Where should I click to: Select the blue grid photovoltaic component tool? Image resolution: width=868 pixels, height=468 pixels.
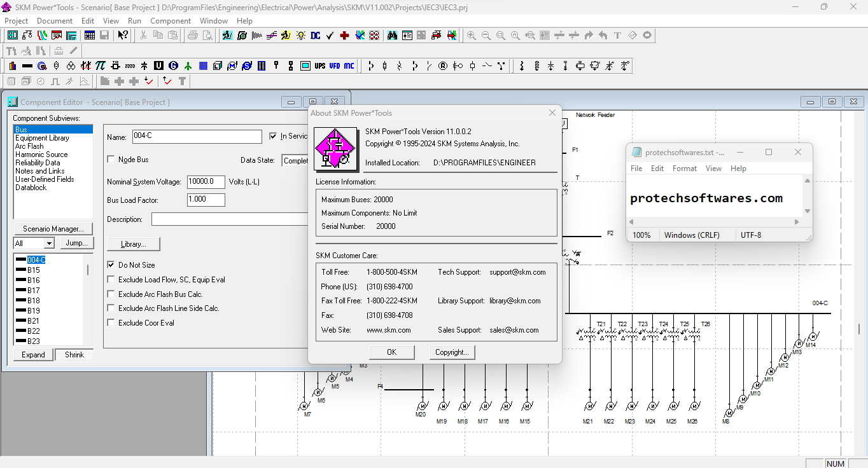(x=203, y=65)
